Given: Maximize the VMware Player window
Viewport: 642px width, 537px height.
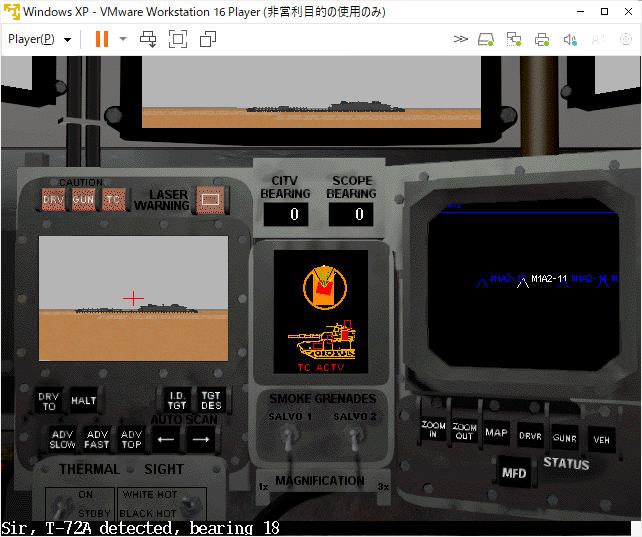Looking at the screenshot, I should 604,11.
